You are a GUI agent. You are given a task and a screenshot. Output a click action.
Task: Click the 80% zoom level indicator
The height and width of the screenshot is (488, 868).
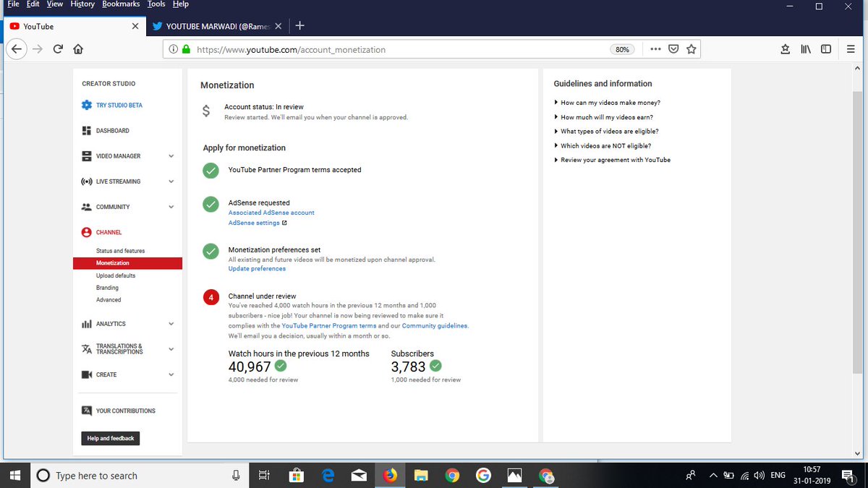(x=623, y=50)
